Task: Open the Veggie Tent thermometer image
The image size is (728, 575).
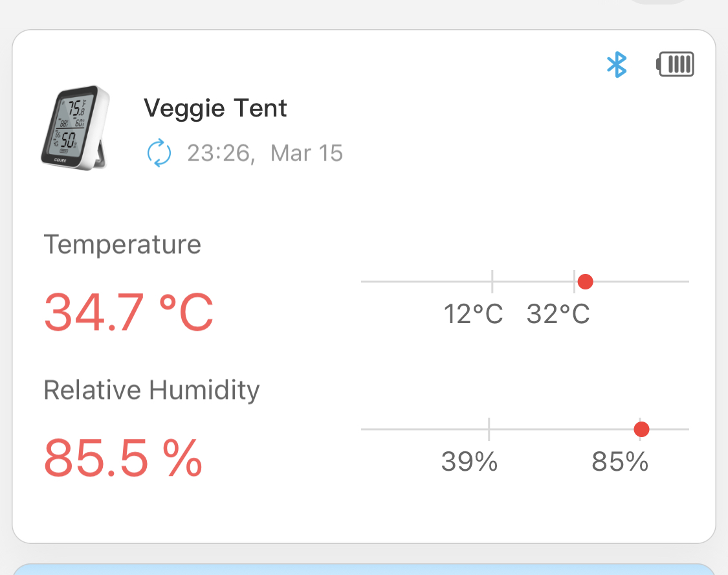Action: pos(74,128)
